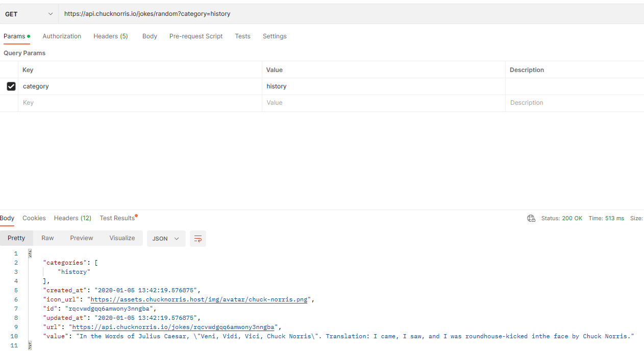Click the "categories" key in response
The height and width of the screenshot is (351, 644).
pos(65,263)
